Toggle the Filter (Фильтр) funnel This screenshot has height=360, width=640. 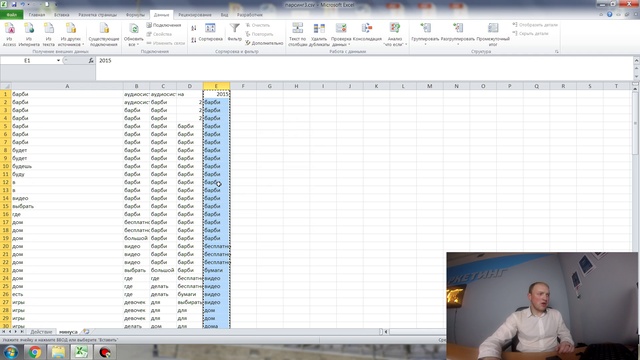235,33
